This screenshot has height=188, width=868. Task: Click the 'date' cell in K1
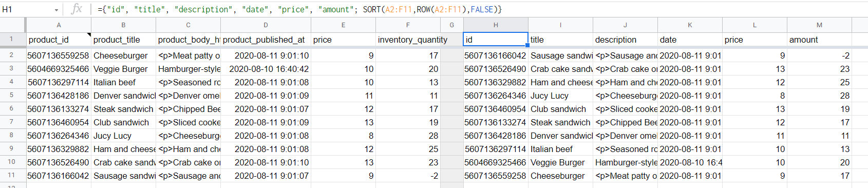point(690,40)
